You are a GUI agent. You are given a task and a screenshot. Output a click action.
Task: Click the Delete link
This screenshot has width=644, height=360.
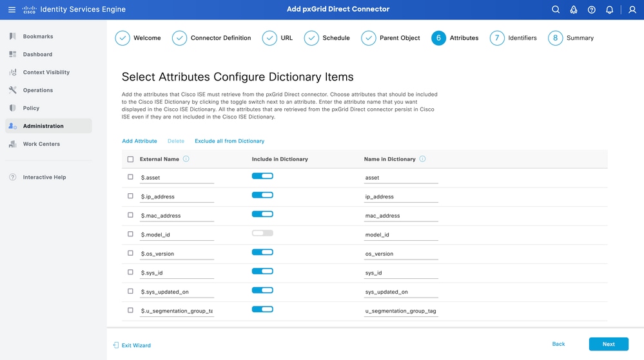176,141
